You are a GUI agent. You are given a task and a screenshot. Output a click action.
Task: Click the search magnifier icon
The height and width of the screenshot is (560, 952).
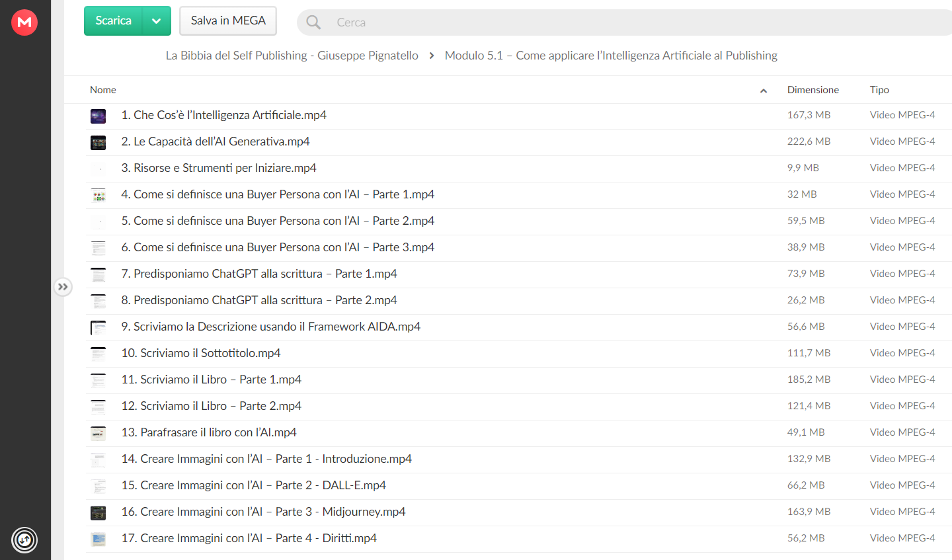click(x=313, y=22)
